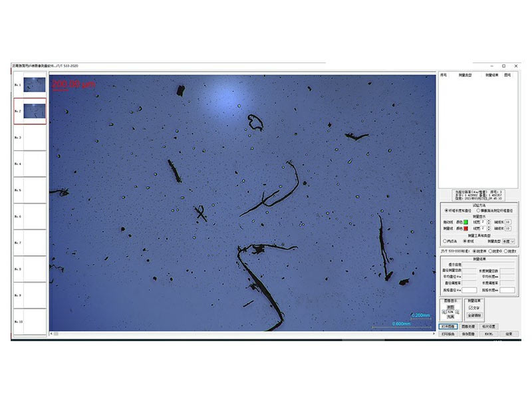Image resolution: width=532 pixels, height=399 pixels.
Task: Toggle the 文字 text checkbox
Action: [470, 308]
